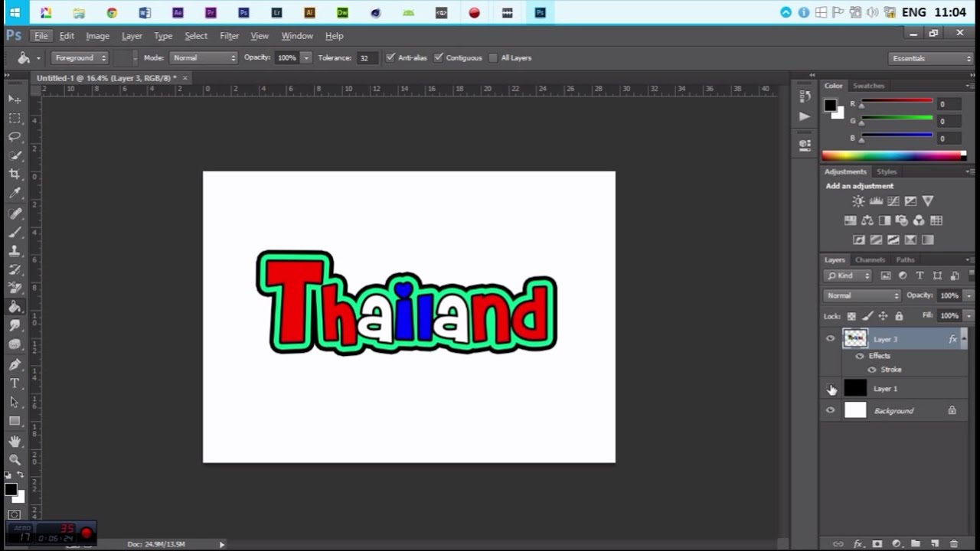This screenshot has height=551, width=980.
Task: Select the History Brush tool
Action: [x=15, y=269]
